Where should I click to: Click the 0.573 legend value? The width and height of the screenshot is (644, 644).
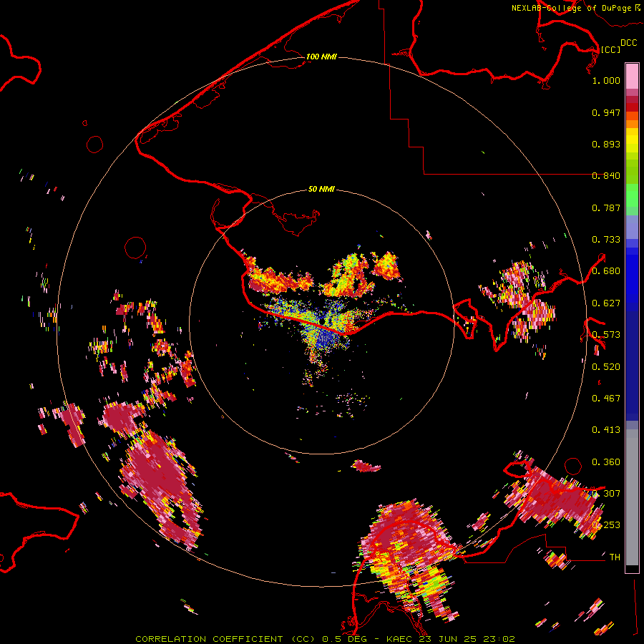point(606,335)
